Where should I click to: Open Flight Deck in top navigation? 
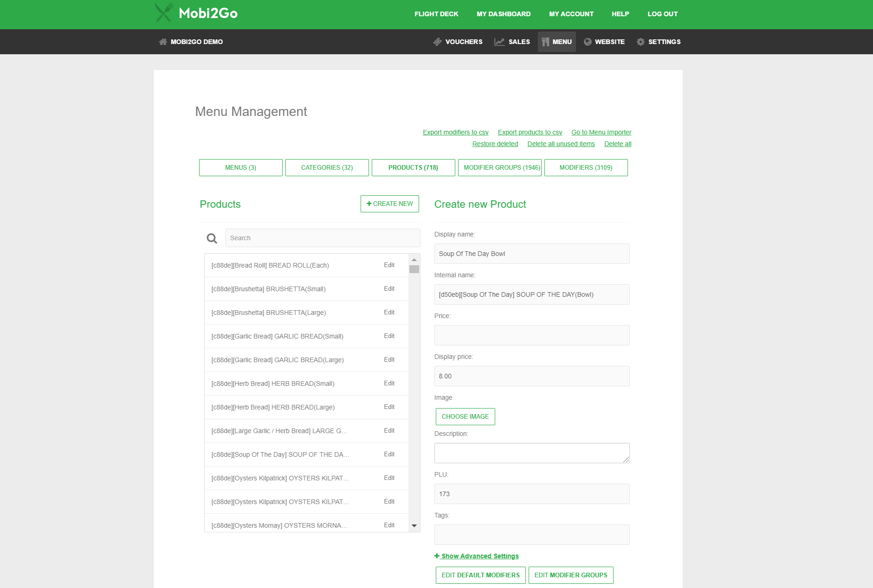pos(436,14)
